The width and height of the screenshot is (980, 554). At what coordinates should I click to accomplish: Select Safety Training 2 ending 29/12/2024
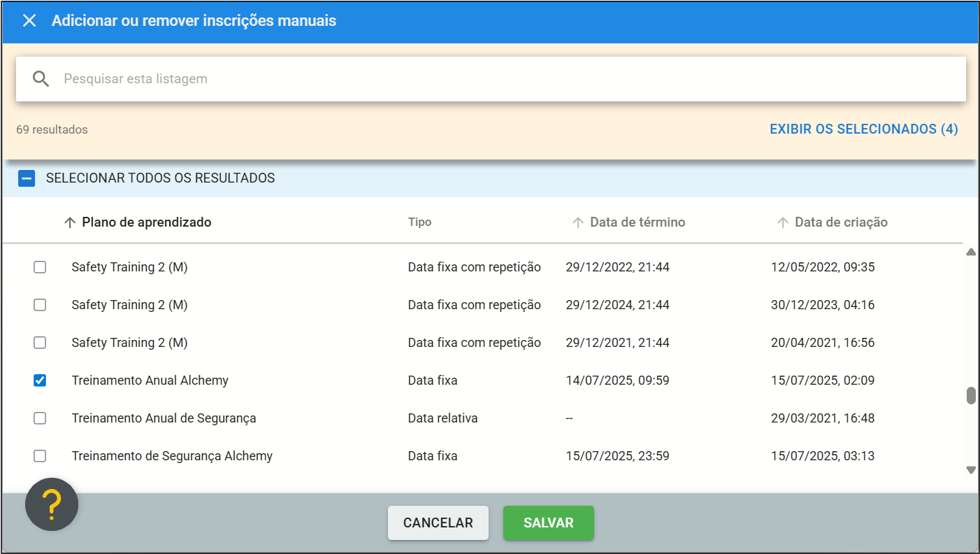click(40, 305)
